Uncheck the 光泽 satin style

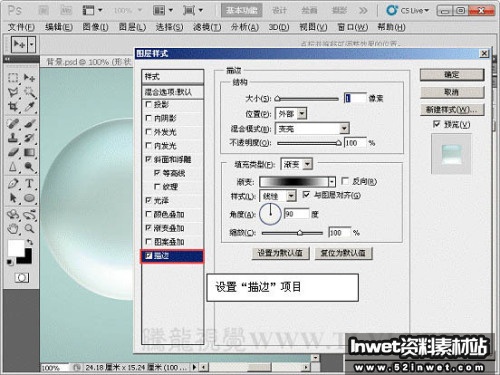(149, 200)
